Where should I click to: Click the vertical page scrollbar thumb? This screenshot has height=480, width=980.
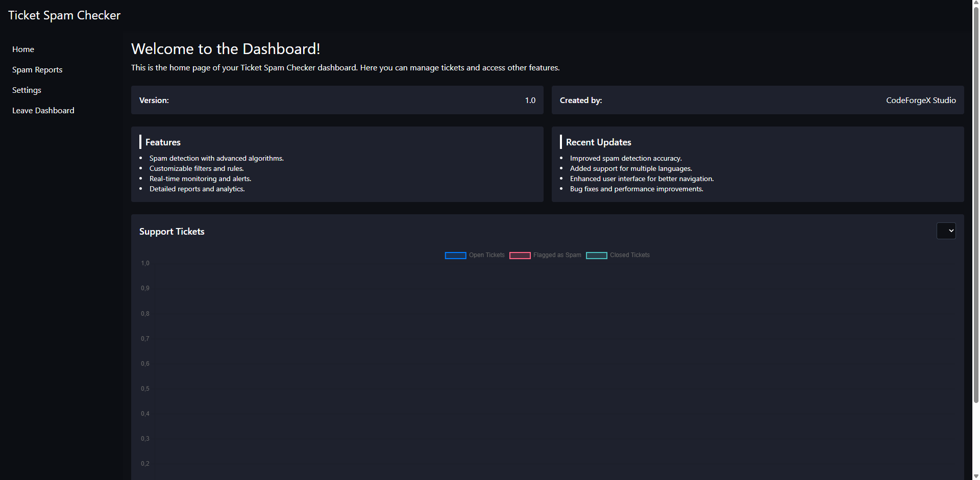coord(976,204)
